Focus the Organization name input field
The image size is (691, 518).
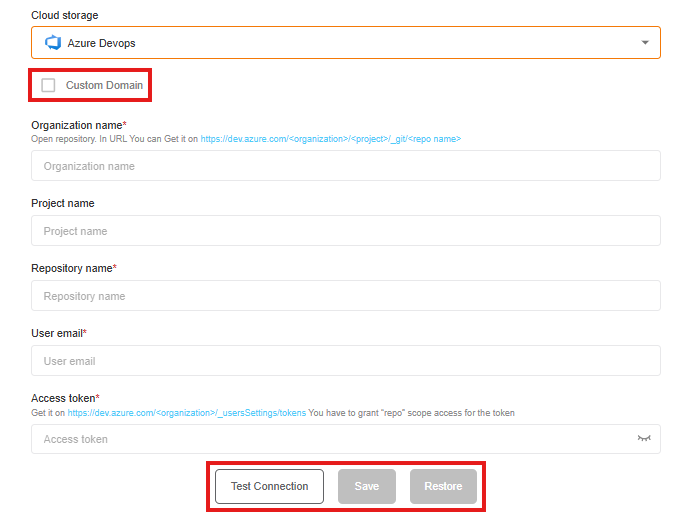tap(346, 166)
